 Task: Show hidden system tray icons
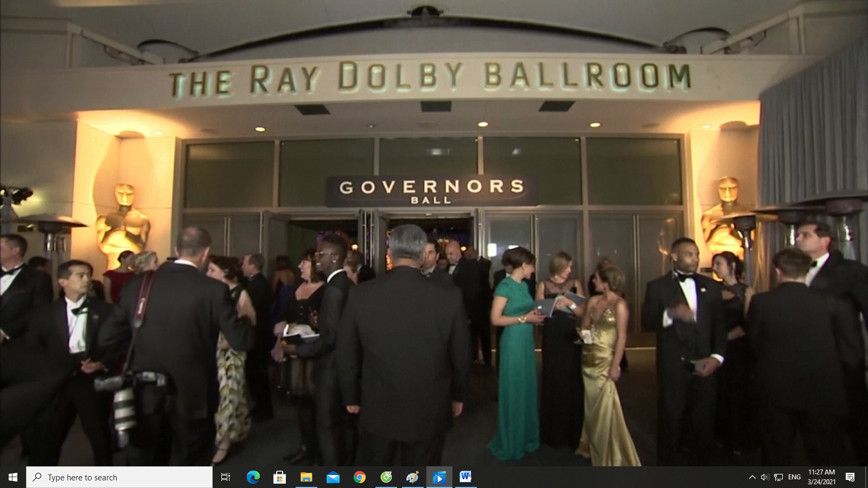pyautogui.click(x=752, y=477)
